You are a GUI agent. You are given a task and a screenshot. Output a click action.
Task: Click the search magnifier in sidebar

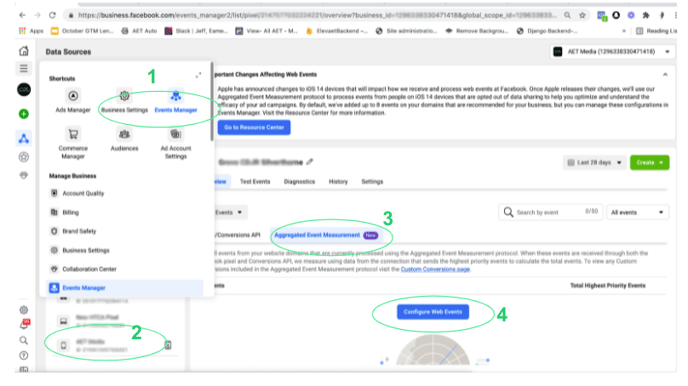point(24,340)
